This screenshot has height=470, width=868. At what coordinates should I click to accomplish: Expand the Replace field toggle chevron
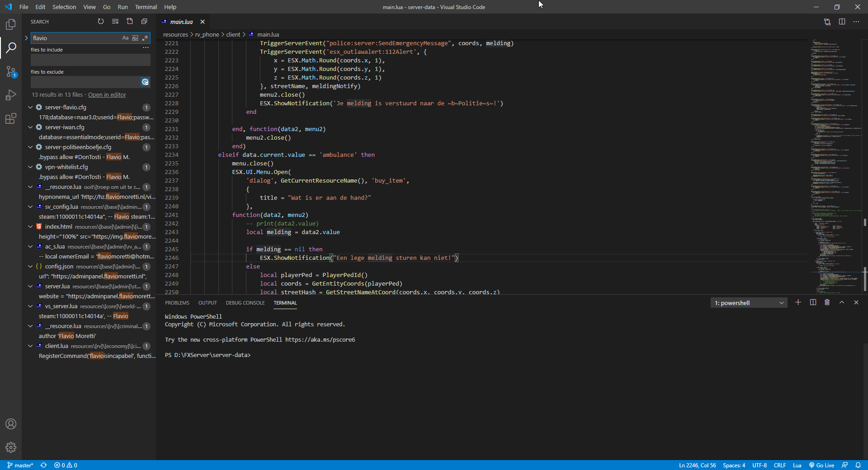[x=26, y=38]
